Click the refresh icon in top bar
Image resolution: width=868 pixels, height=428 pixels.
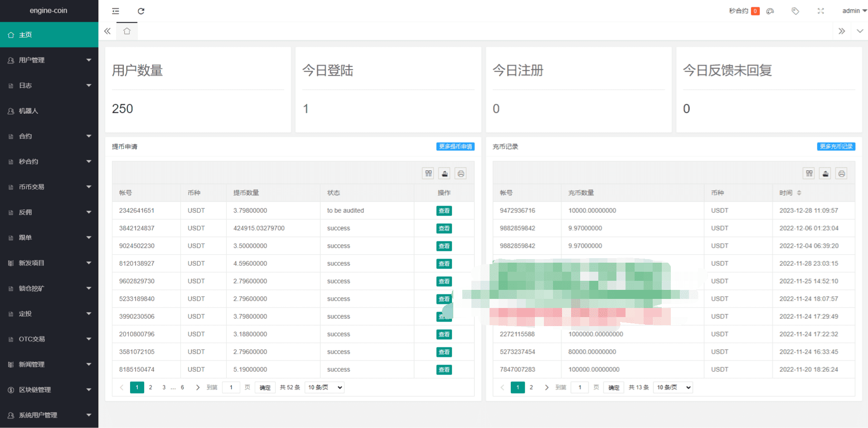[141, 11]
